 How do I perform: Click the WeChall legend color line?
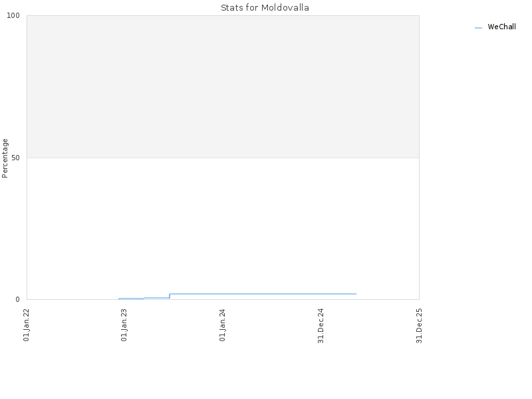coord(478,28)
